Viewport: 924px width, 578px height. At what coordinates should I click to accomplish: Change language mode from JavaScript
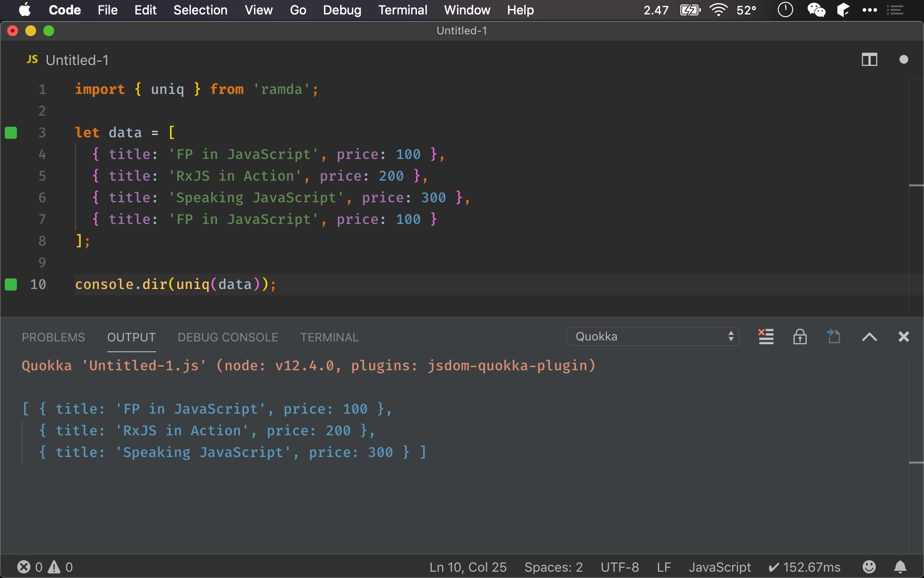(x=719, y=567)
